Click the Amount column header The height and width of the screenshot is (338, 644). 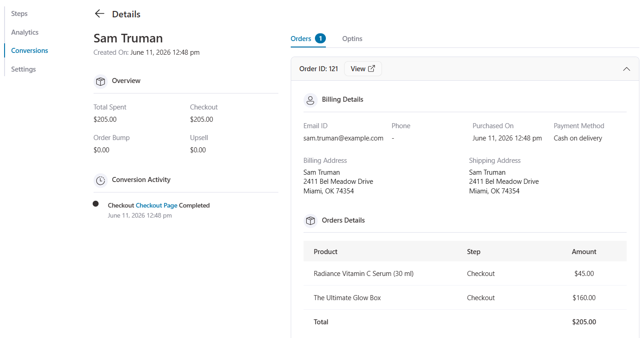tap(584, 252)
